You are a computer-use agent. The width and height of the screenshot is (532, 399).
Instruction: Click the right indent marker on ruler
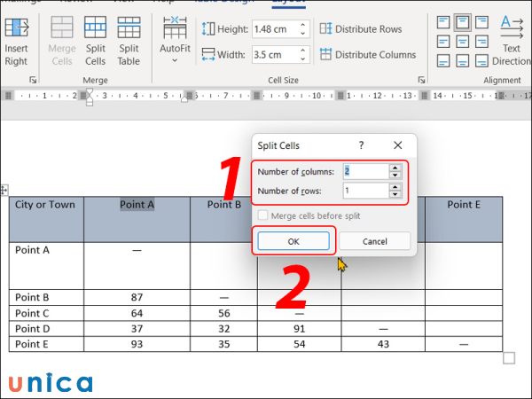pos(184,98)
